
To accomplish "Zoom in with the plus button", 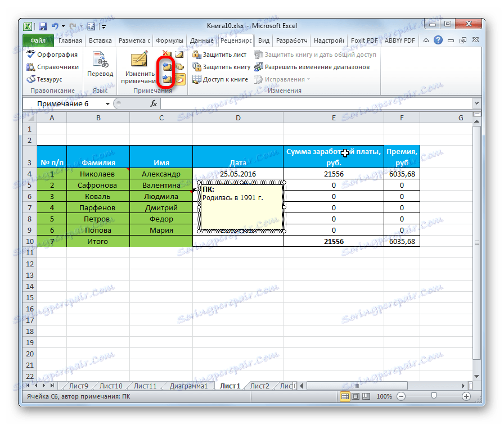I will [466, 396].
